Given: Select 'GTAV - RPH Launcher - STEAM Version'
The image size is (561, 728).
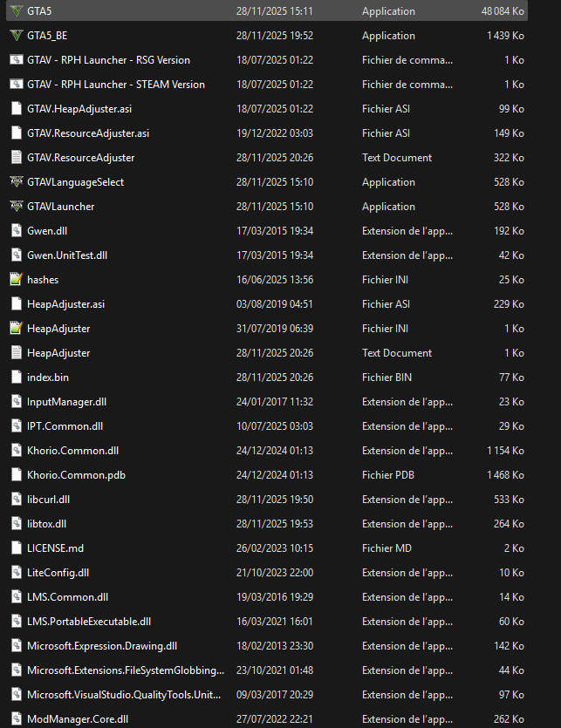Looking at the screenshot, I should (116, 85).
